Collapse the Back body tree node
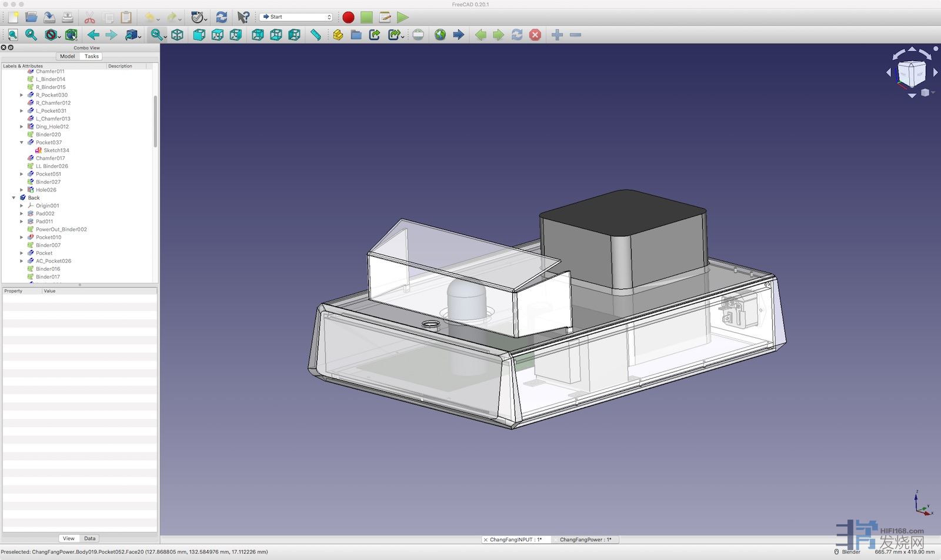 pyautogui.click(x=14, y=198)
